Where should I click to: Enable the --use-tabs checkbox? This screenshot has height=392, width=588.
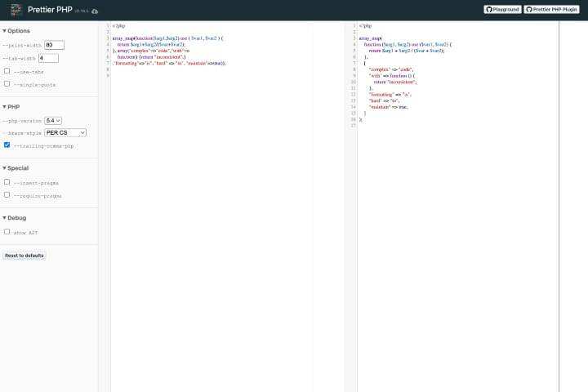[7, 70]
